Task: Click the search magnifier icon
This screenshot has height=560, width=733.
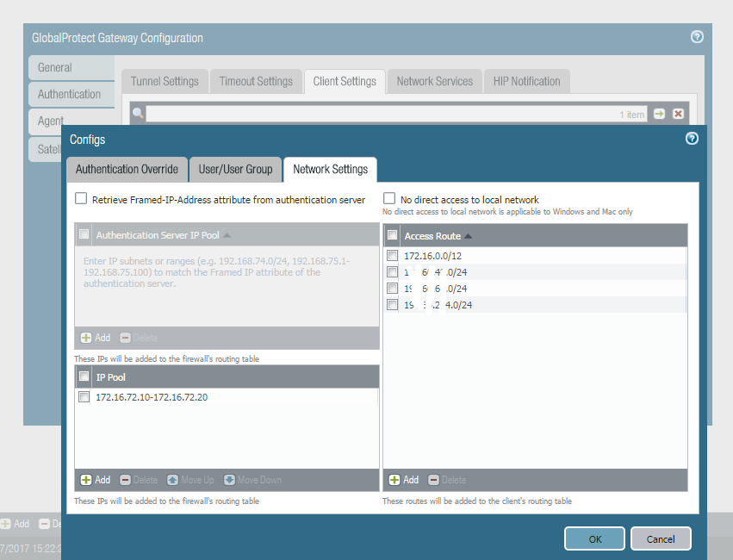Action: click(138, 113)
